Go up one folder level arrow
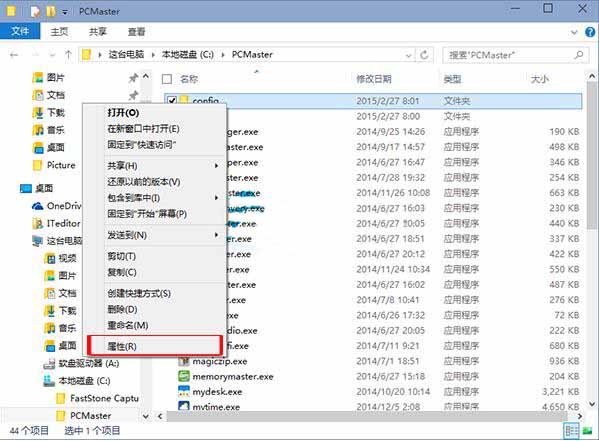This screenshot has height=441, width=599. tap(68, 55)
